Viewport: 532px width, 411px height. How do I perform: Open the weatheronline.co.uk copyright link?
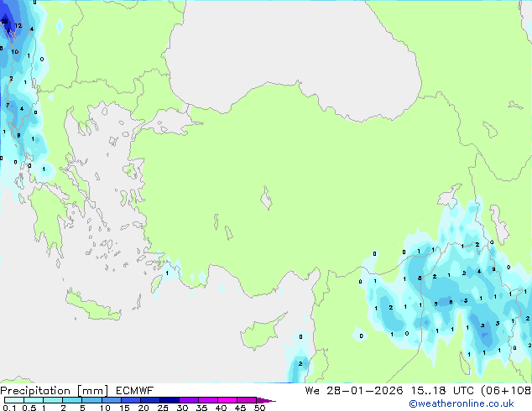click(x=461, y=403)
